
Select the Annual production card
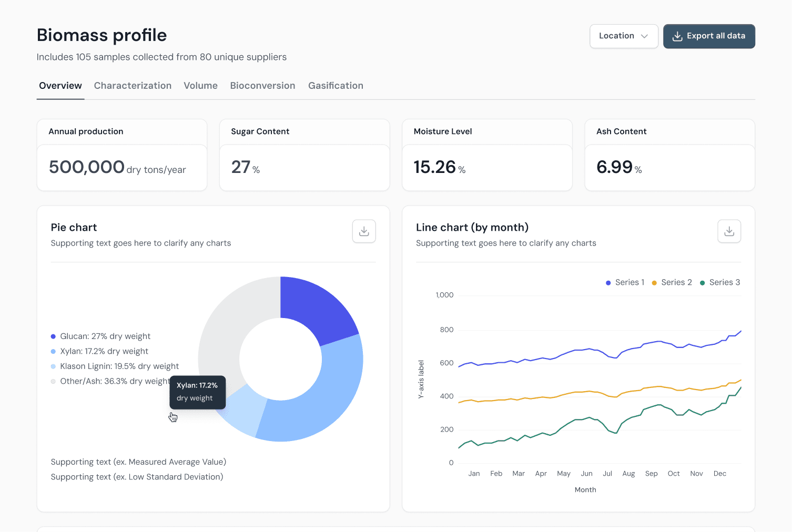[x=122, y=155]
